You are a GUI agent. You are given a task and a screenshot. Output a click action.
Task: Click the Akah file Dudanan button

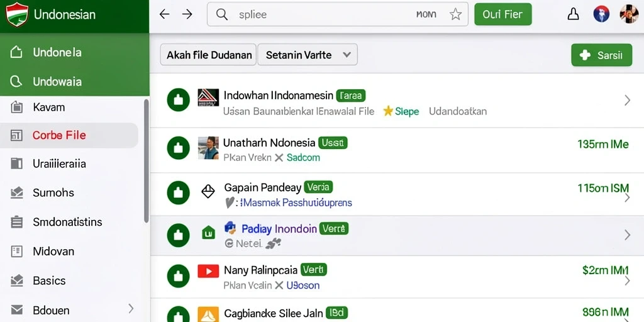(x=208, y=55)
